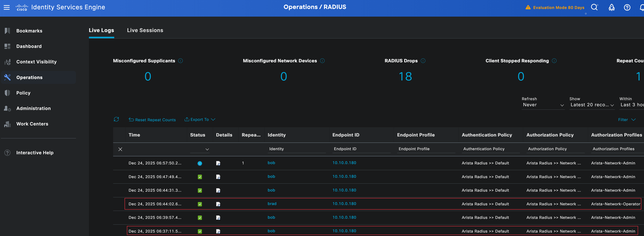Switch to the Live Sessions tab
The width and height of the screenshot is (644, 236).
point(145,30)
